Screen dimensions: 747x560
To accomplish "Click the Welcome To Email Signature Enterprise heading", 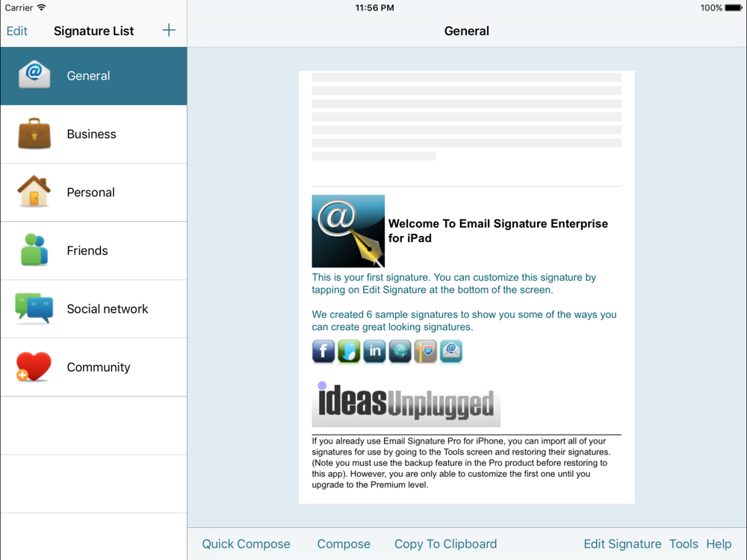I will point(498,231).
